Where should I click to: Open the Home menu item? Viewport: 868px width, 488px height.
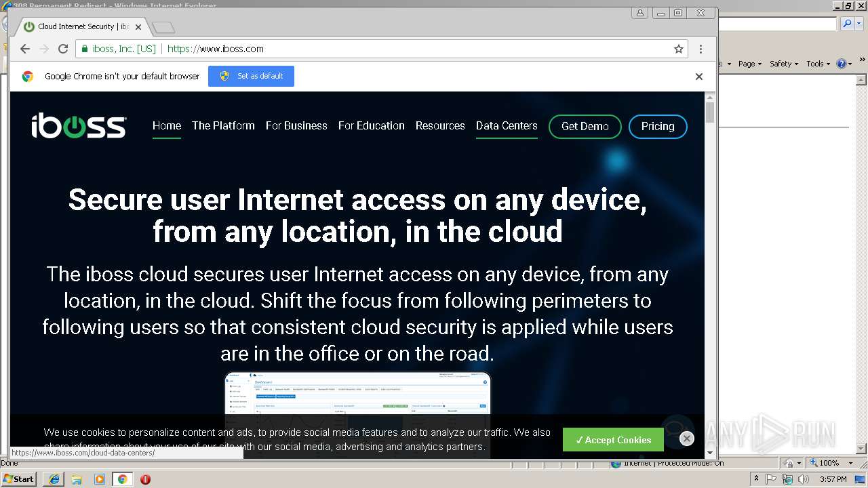tap(167, 126)
